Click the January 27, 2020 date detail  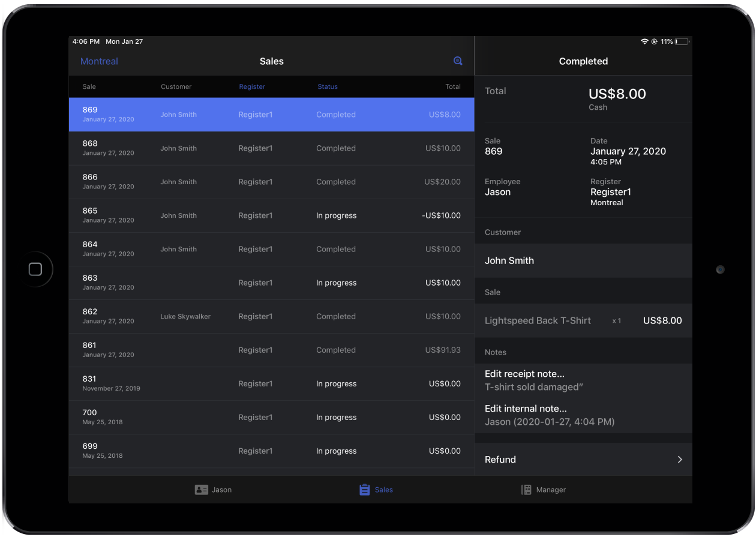point(628,151)
